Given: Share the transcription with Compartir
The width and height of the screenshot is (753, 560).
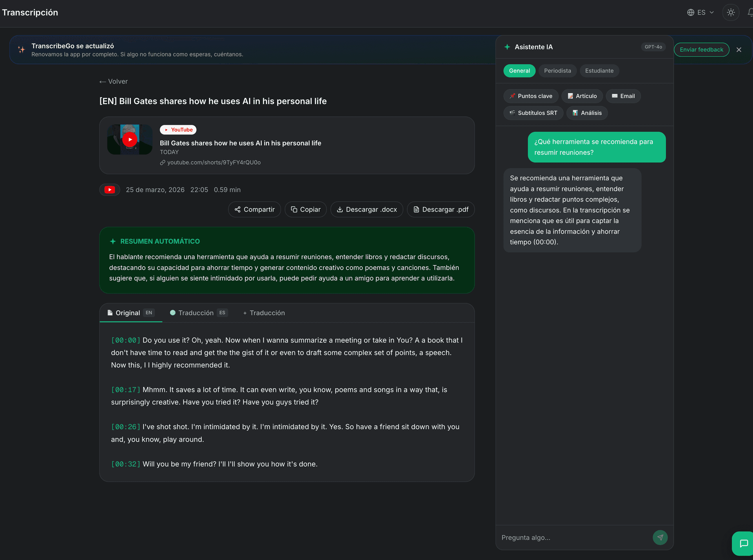Looking at the screenshot, I should tap(255, 210).
